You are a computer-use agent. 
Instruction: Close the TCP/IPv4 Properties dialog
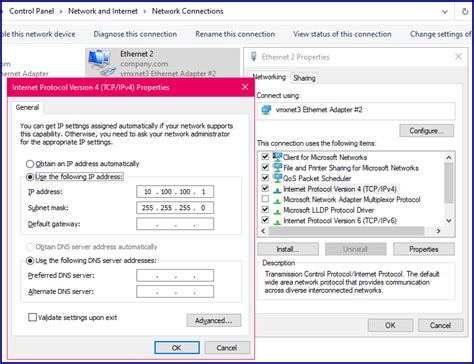coord(245,87)
